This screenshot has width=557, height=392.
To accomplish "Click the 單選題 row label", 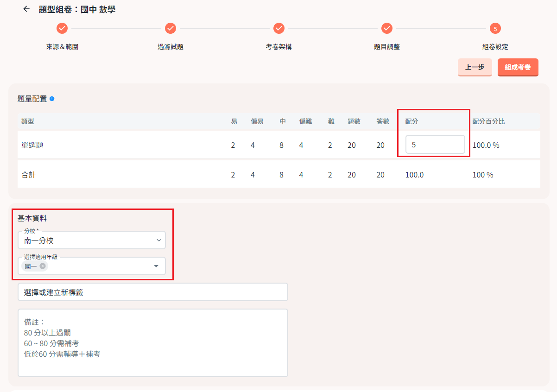I will click(32, 145).
